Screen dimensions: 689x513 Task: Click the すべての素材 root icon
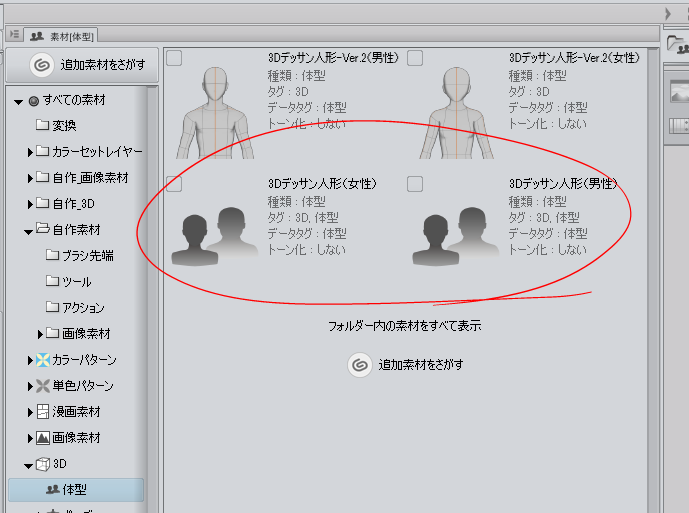34,102
